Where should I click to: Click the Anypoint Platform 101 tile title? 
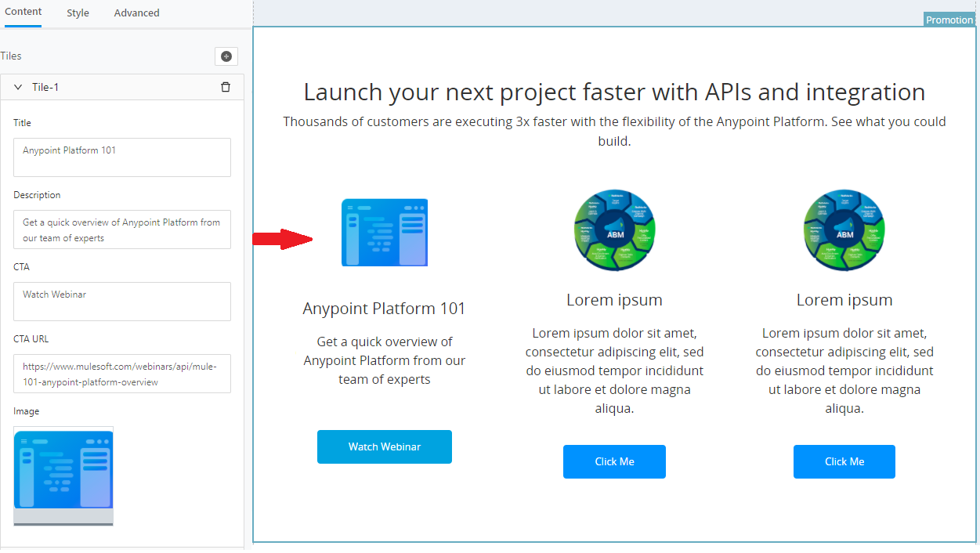click(x=385, y=309)
